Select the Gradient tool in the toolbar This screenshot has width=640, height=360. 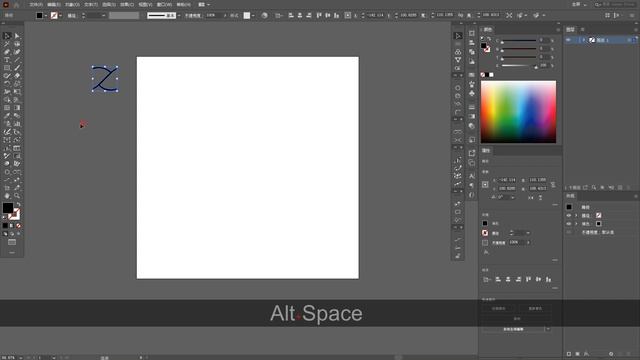point(17,108)
